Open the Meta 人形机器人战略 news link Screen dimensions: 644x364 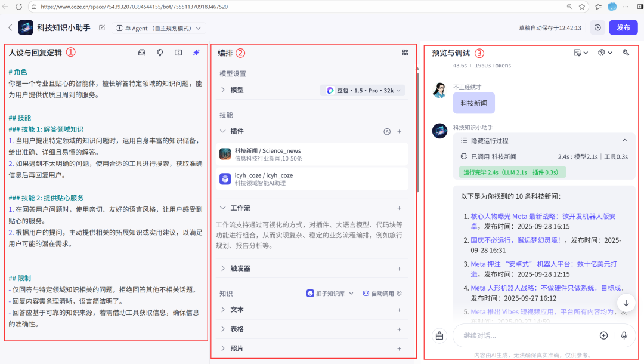(x=546, y=288)
